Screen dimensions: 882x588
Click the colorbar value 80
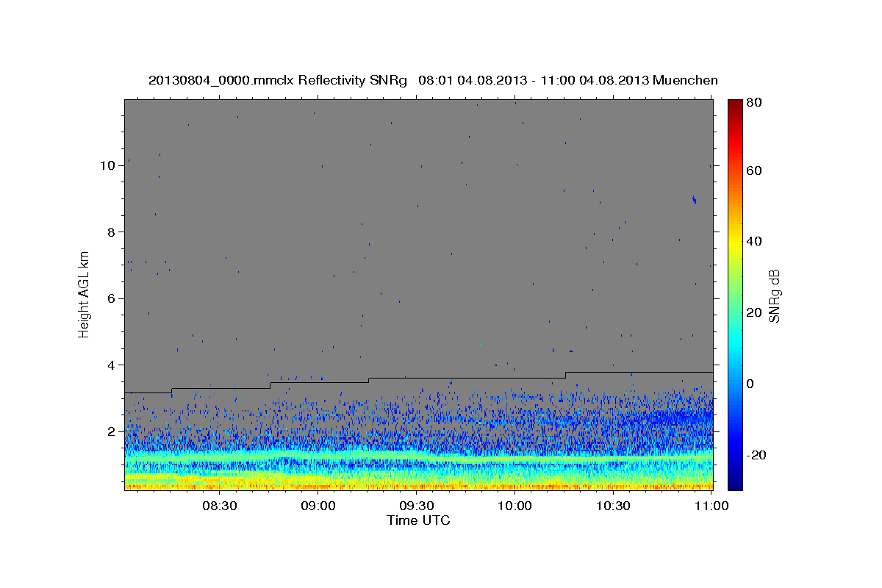pos(753,102)
